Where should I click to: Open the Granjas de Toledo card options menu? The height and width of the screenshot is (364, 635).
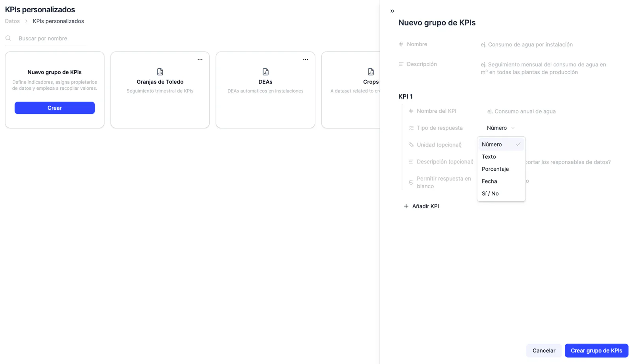(x=200, y=60)
